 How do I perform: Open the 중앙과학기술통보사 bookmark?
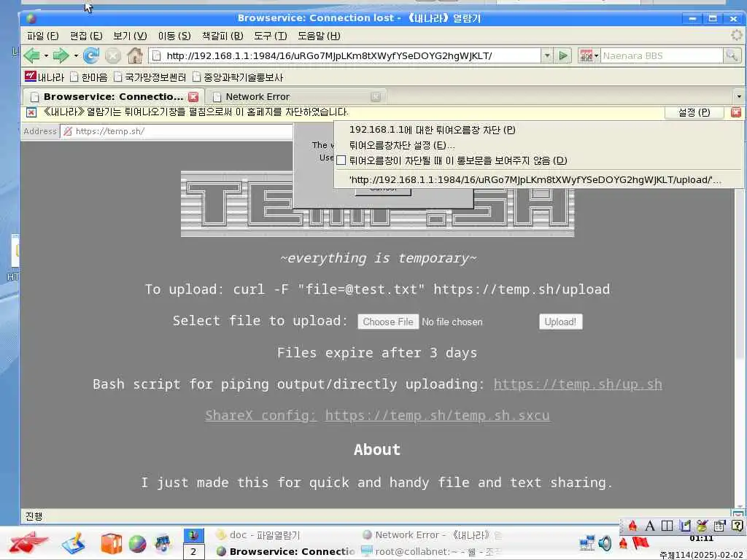238,77
